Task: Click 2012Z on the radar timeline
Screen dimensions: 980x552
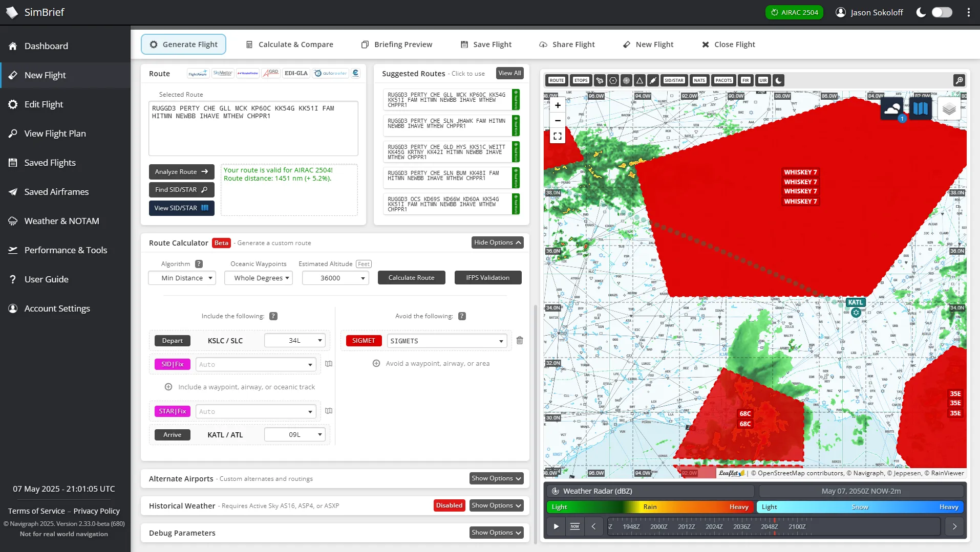Action: click(686, 526)
